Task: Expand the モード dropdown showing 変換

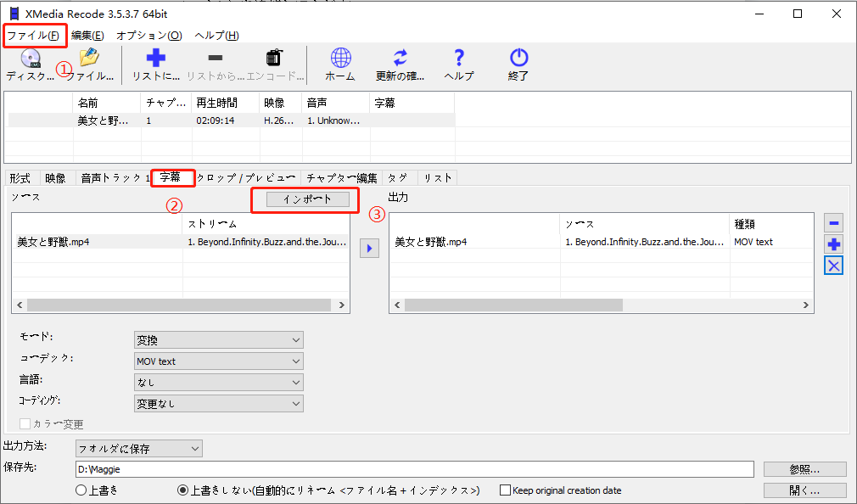Action: point(218,340)
